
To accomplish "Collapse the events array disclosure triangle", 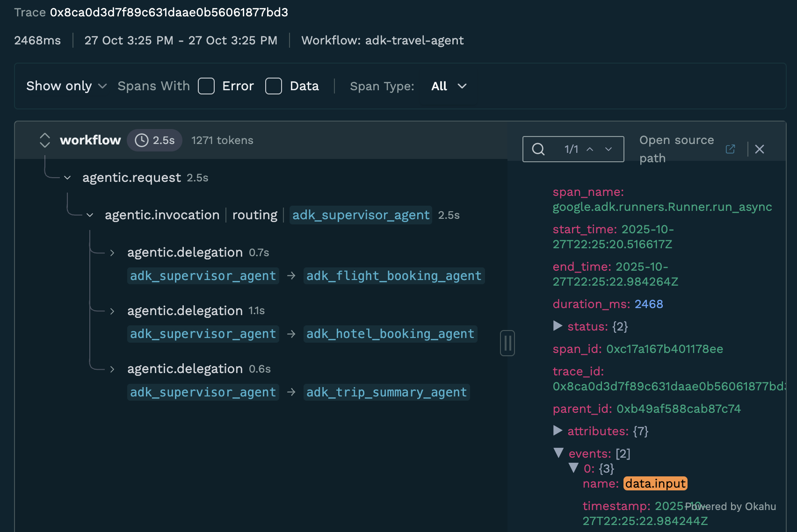I will click(558, 453).
